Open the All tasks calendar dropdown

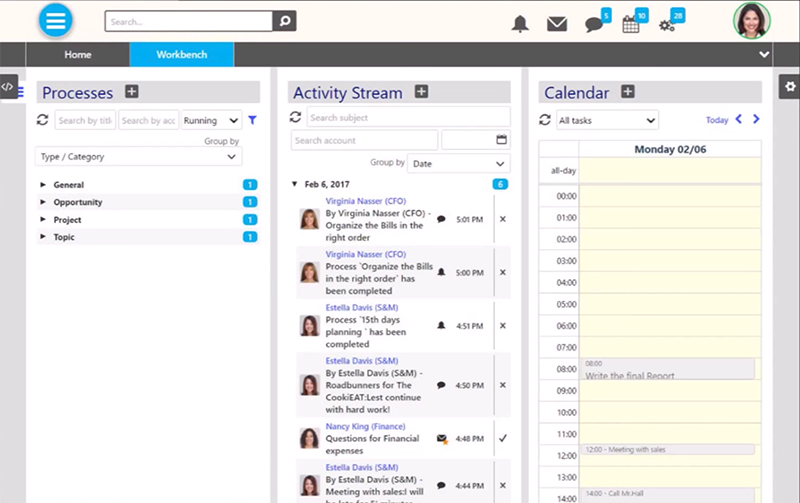coord(607,120)
